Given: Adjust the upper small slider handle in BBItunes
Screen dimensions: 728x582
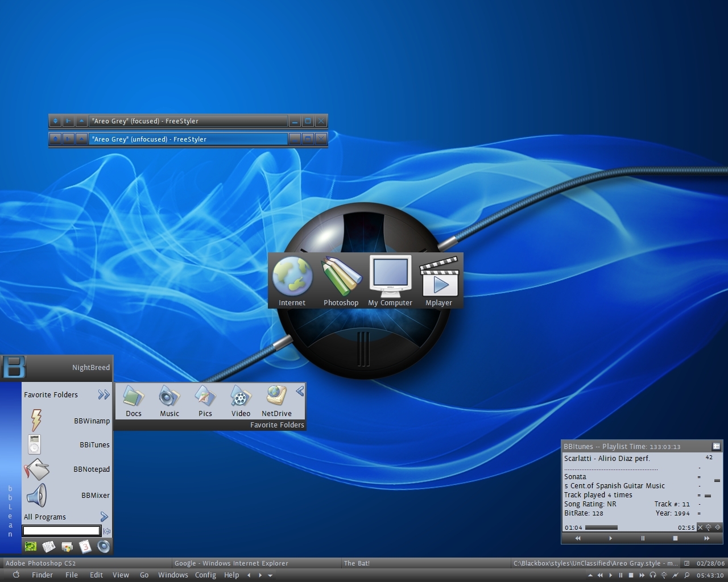Looking at the screenshot, I should (717, 481).
